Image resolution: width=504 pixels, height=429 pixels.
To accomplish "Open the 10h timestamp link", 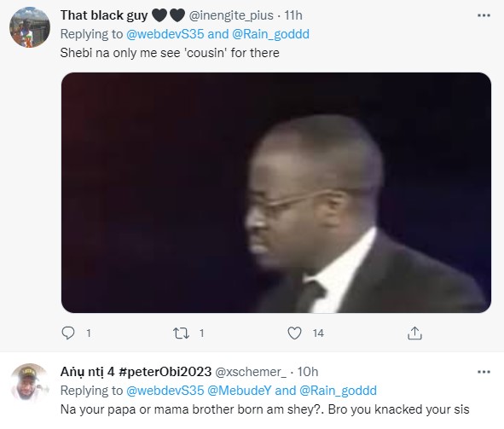I will click(x=308, y=372).
